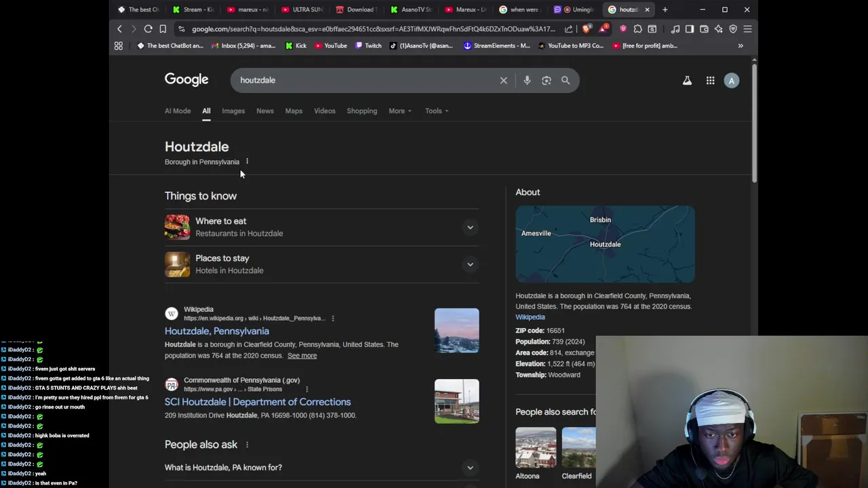This screenshot has height=488, width=868.
Task: Switch to the ULTRA SUN browser tab
Action: [x=302, y=9]
